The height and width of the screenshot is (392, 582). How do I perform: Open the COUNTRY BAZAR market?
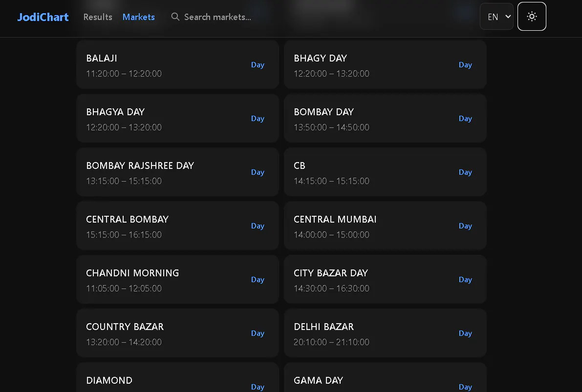[177, 333]
